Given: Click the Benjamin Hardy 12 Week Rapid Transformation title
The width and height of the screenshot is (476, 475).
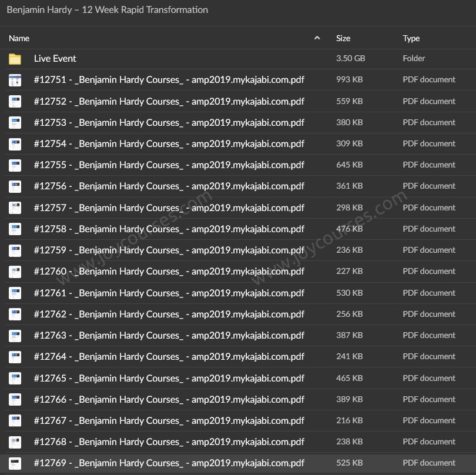Looking at the screenshot, I should pos(108,10).
